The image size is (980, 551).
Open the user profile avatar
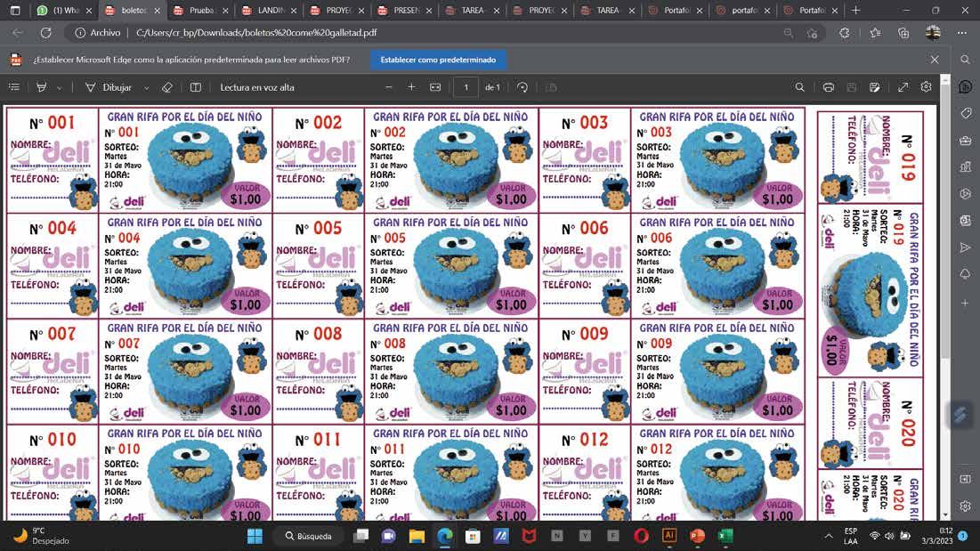[x=933, y=32]
